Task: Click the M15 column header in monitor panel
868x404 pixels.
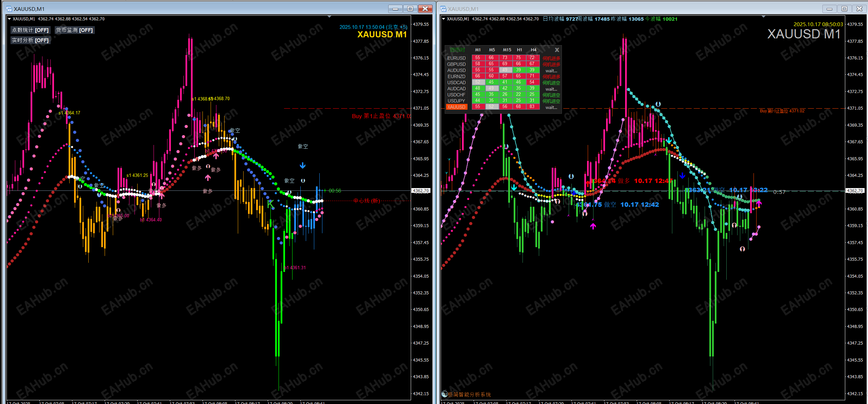Action: [507, 50]
